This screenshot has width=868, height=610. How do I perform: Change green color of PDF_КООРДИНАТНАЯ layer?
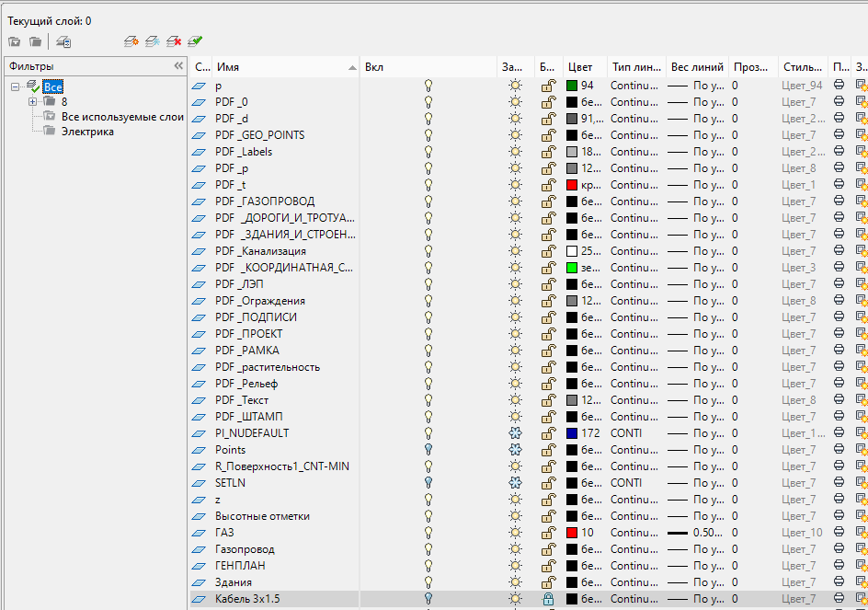tap(572, 268)
